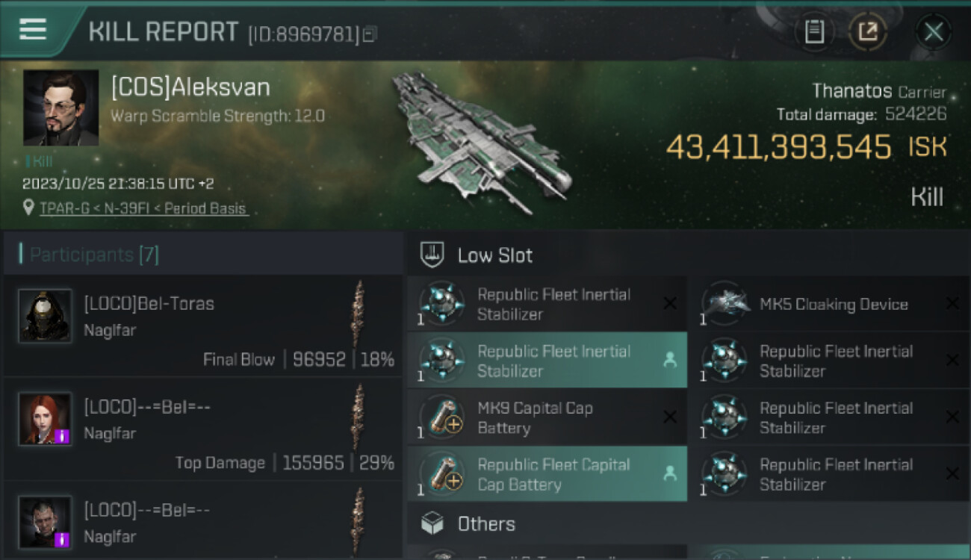Close the kill report window
971x560 pixels.
click(933, 31)
